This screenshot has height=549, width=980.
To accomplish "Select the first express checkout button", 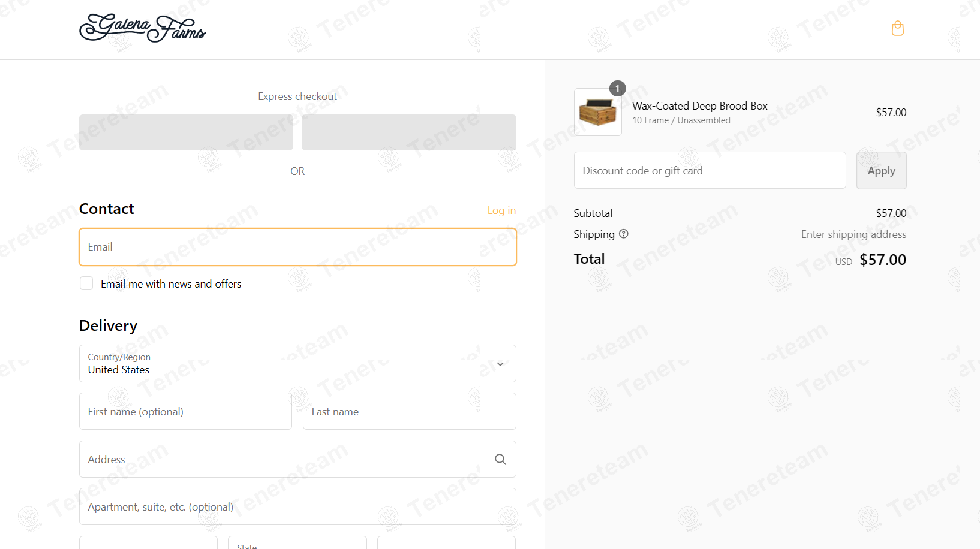I will tap(186, 132).
